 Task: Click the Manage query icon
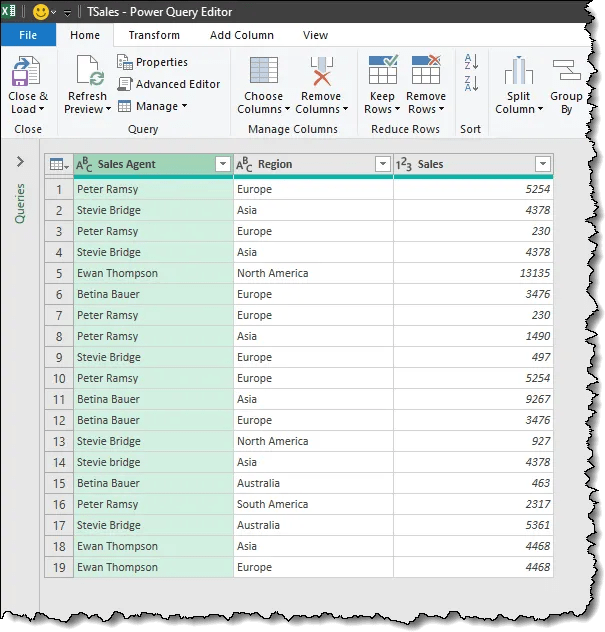tap(124, 106)
